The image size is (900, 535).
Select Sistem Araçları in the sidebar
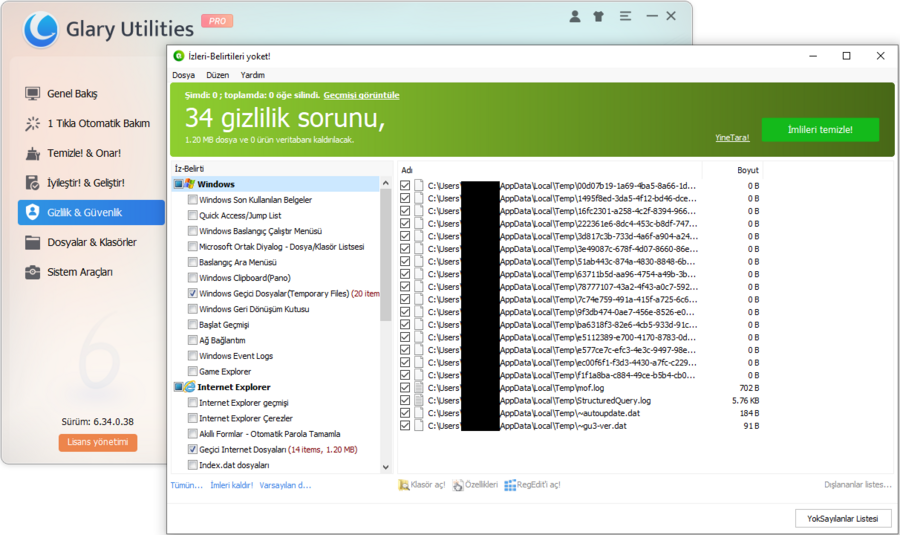91,272
